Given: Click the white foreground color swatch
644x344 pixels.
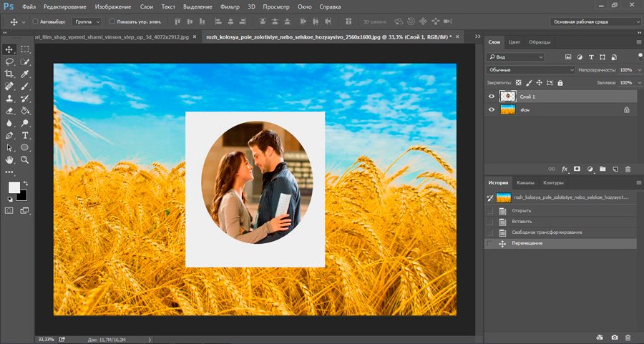Looking at the screenshot, I should click(x=14, y=187).
